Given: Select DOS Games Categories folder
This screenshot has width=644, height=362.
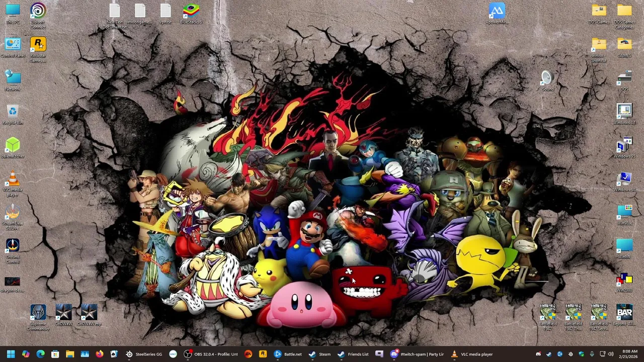Looking at the screenshot, I should pos(624,16).
